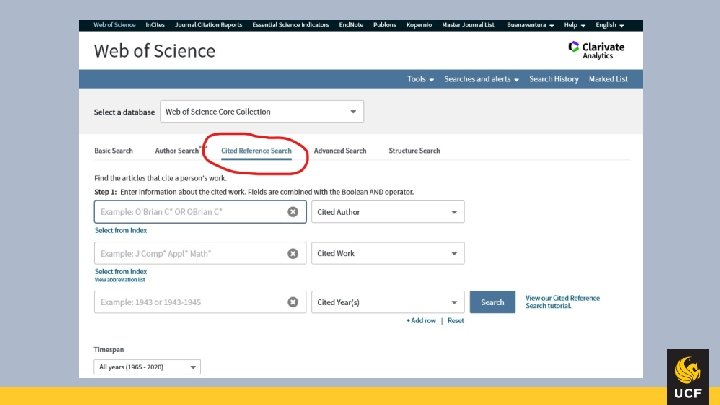Open the Help menu in top bar
The height and width of the screenshot is (405, 720).
click(574, 25)
